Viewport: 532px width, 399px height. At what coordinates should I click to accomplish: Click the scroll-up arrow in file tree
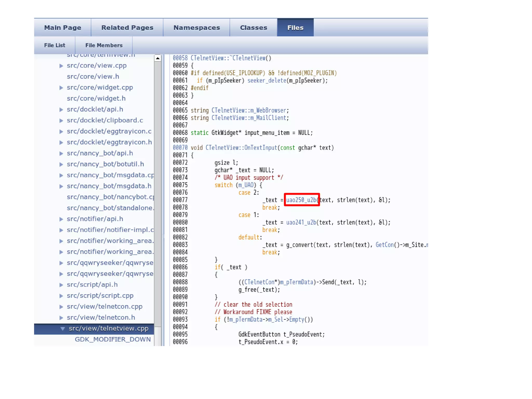(157, 58)
